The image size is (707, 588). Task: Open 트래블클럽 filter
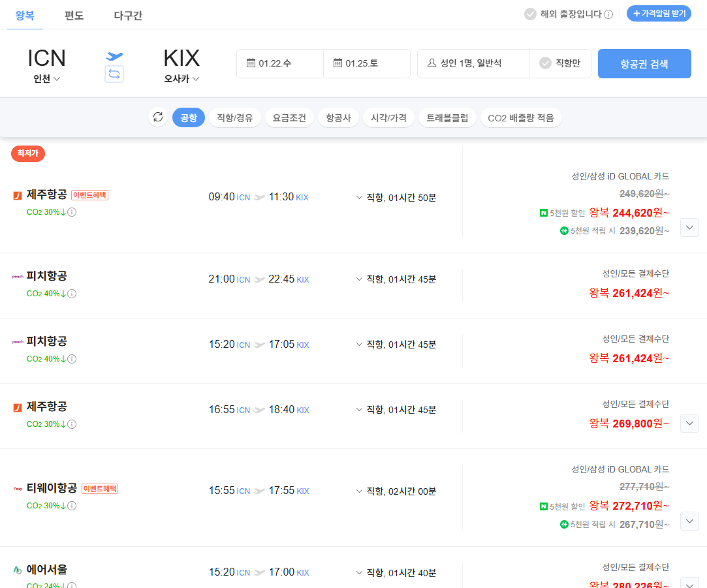coord(447,117)
